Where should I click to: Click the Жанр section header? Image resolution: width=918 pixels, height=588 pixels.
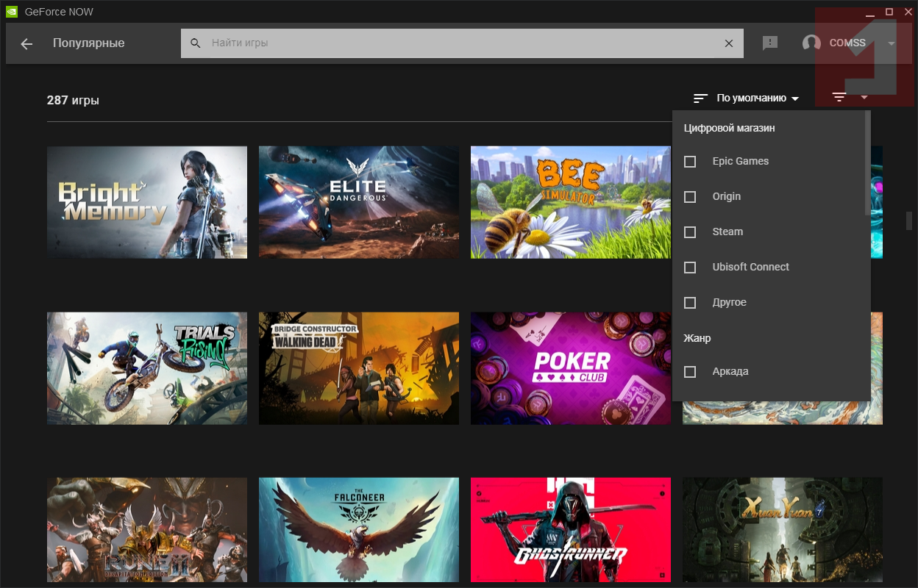click(697, 338)
